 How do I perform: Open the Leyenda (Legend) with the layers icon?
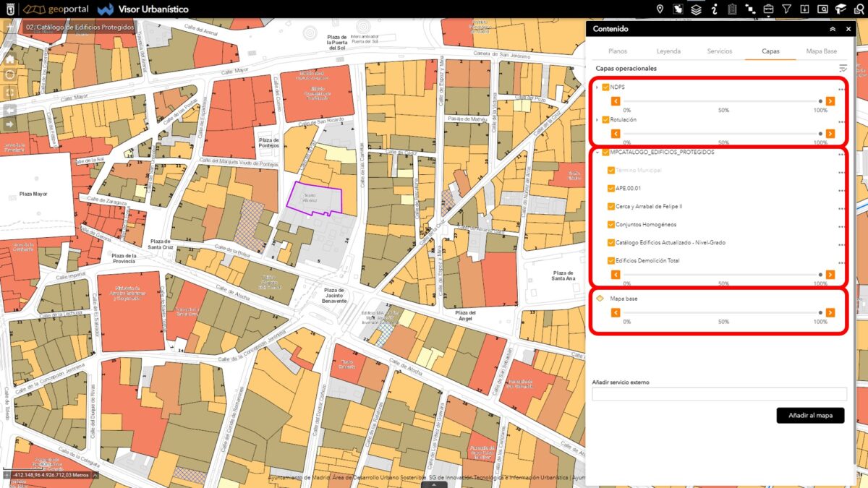pos(695,9)
